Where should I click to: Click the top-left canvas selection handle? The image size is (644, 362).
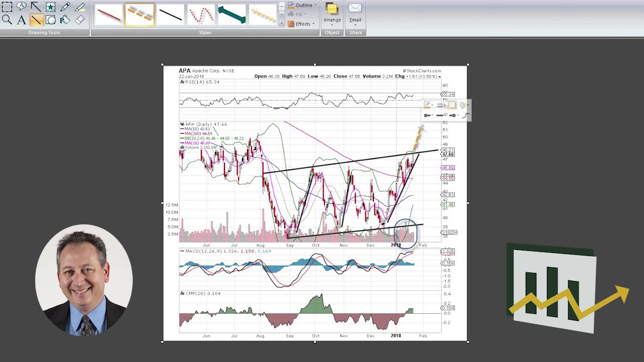[x=162, y=65]
